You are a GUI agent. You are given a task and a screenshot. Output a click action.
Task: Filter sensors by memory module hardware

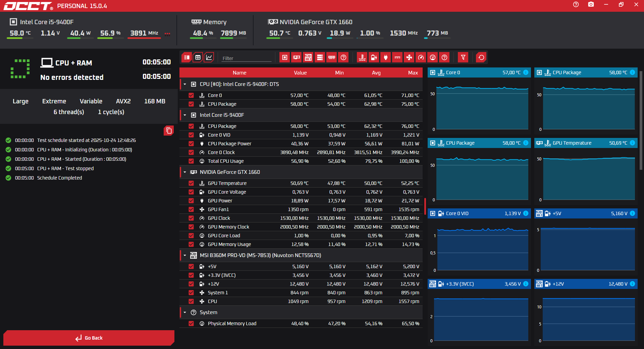332,57
